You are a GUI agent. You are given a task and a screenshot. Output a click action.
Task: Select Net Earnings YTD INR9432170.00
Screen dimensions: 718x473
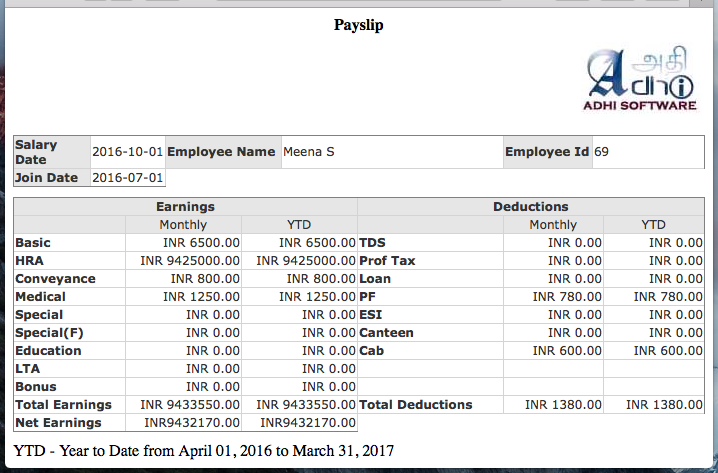[x=308, y=423]
